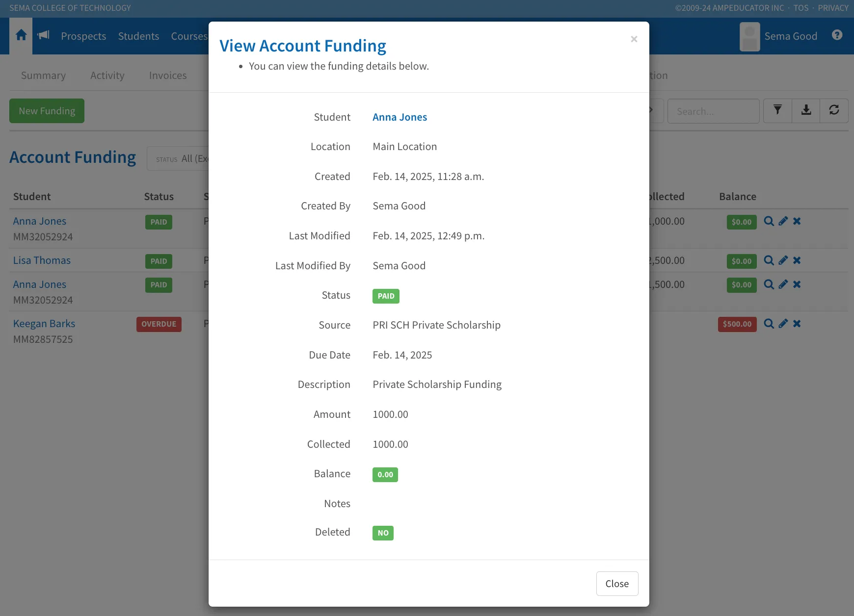Edit Lisa Thomas funding with pencil icon
The height and width of the screenshot is (616, 854).
click(783, 260)
